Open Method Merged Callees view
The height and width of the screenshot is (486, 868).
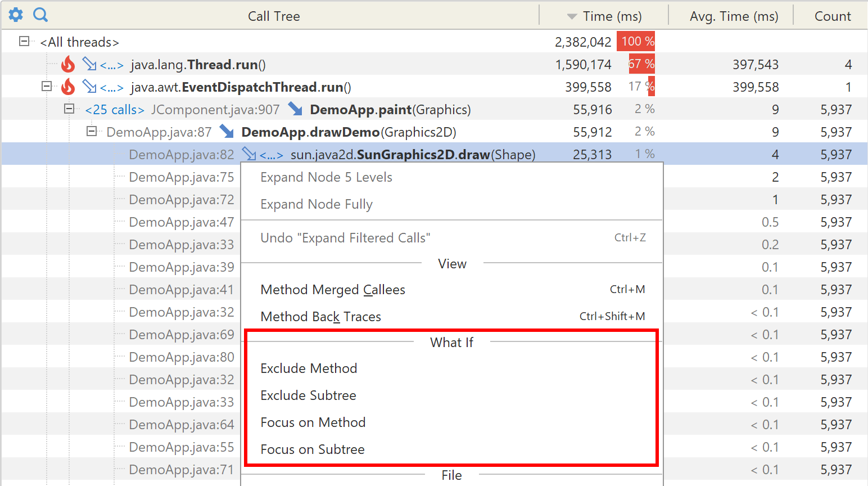[452, 290]
